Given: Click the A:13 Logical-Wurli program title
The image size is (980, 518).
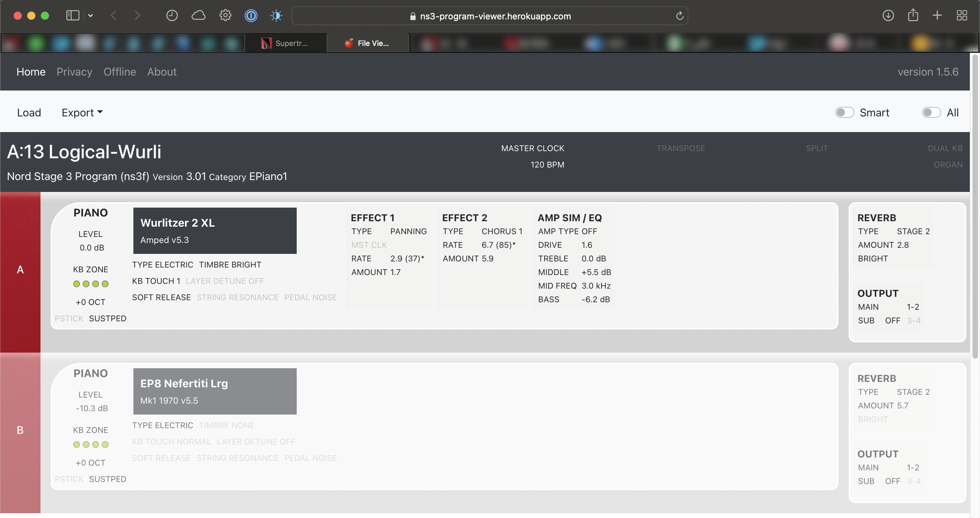Looking at the screenshot, I should click(x=84, y=151).
